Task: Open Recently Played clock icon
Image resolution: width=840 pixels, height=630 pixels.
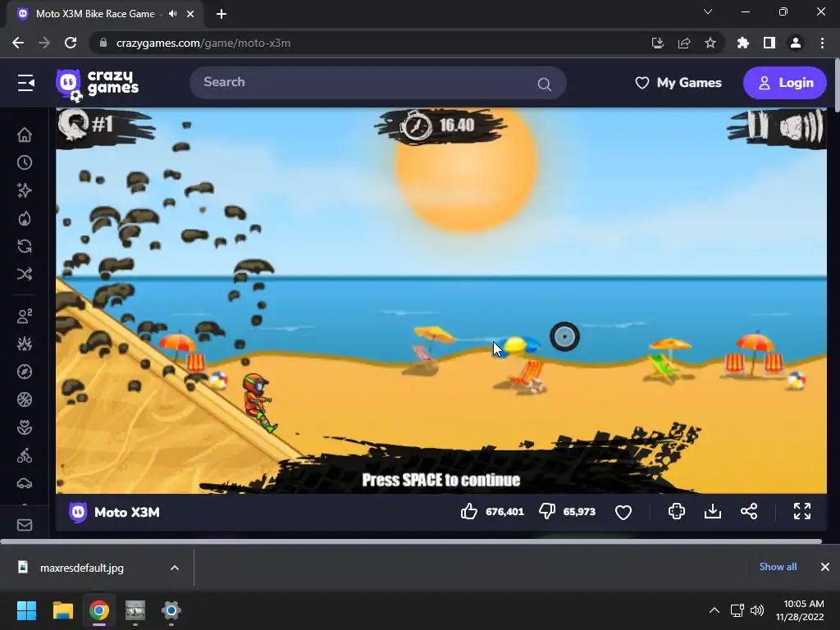Action: 25,162
